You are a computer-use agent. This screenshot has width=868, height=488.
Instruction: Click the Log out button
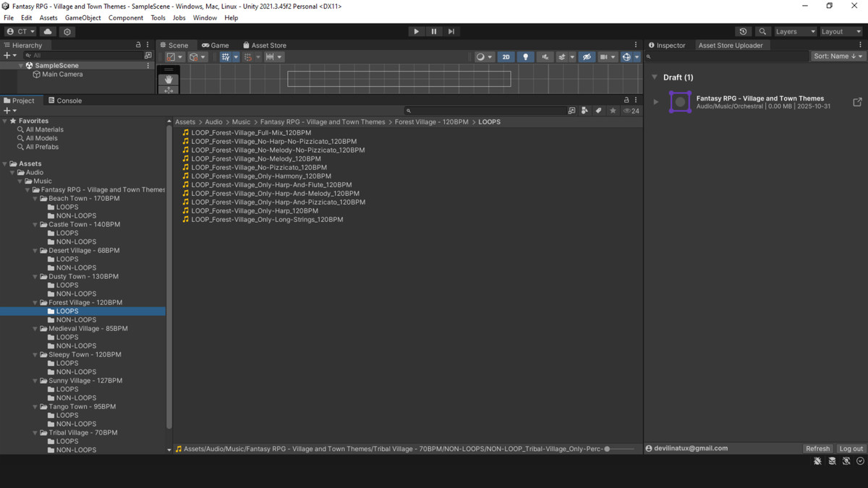[851, 448]
